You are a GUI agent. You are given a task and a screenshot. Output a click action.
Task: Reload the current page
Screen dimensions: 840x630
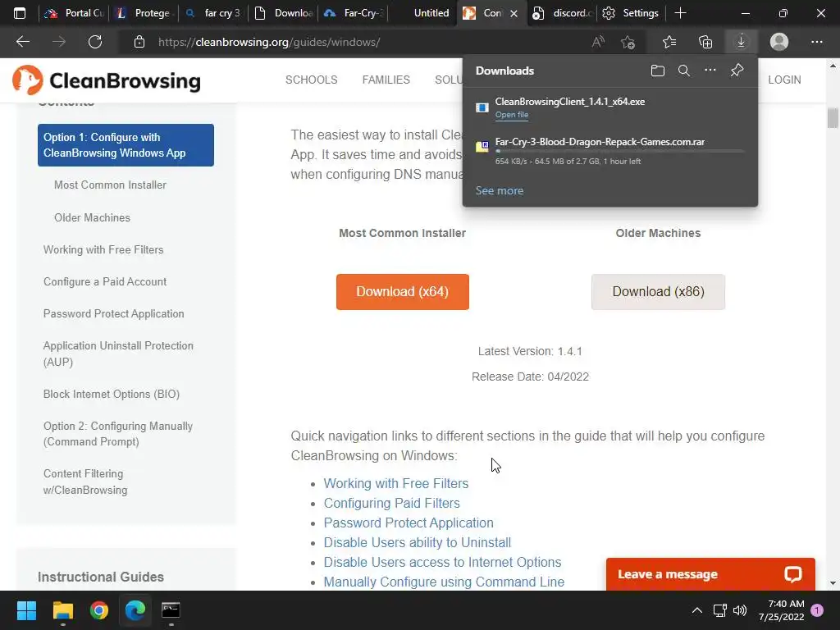(95, 42)
